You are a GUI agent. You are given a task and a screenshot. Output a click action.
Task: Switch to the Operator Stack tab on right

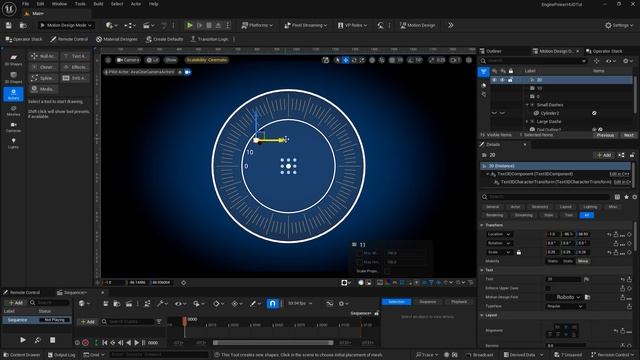tap(604, 51)
